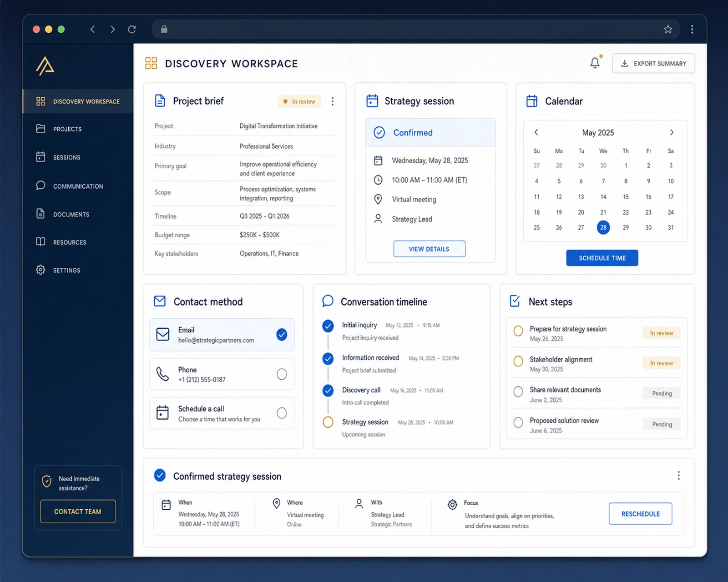The height and width of the screenshot is (582, 728).
Task: Select the Email contact method radio
Action: [282, 335]
